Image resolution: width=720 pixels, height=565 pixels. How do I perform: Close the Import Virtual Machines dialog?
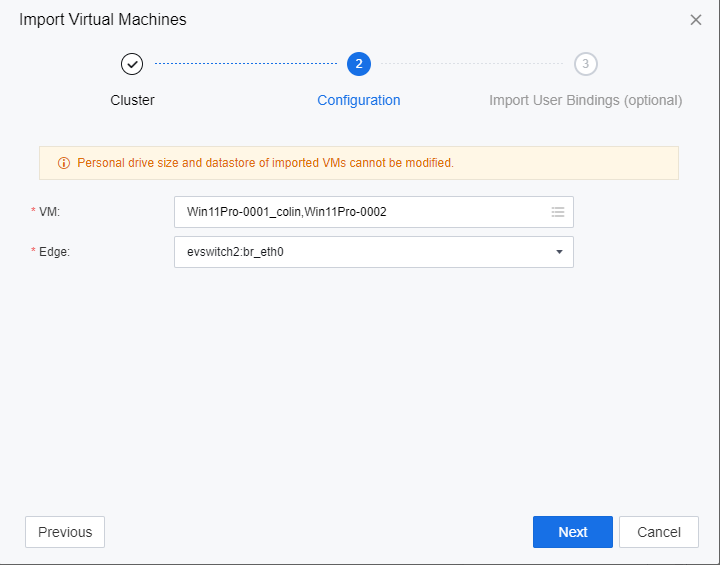point(696,20)
